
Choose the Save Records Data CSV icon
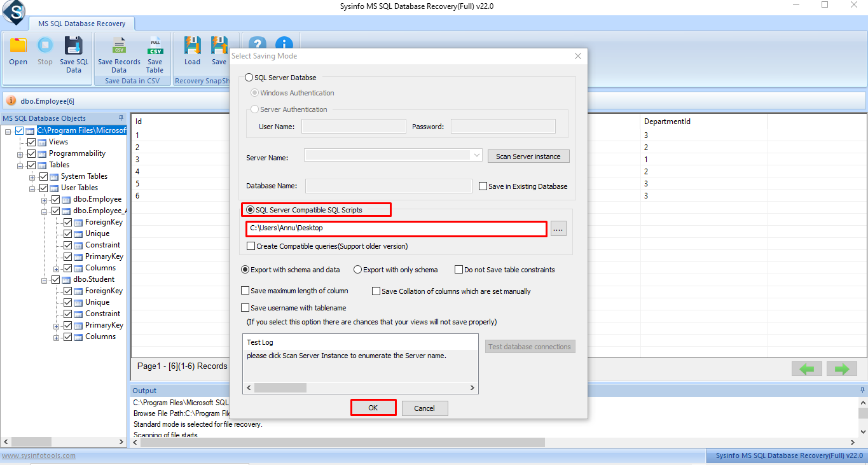119,46
